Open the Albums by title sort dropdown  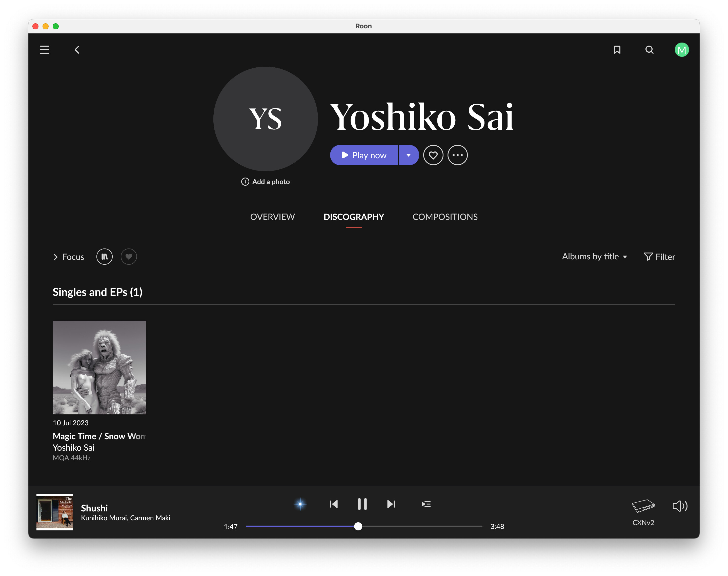coord(595,257)
